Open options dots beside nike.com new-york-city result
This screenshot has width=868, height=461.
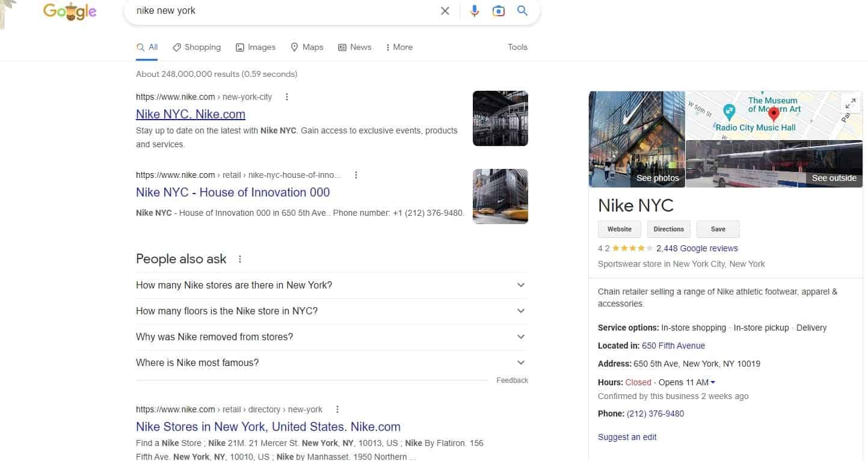[287, 97]
